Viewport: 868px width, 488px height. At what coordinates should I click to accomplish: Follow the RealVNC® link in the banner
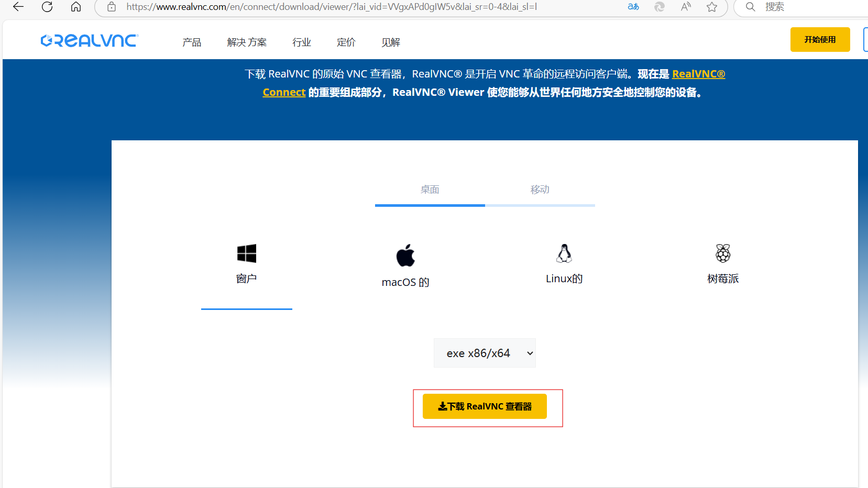[699, 74]
